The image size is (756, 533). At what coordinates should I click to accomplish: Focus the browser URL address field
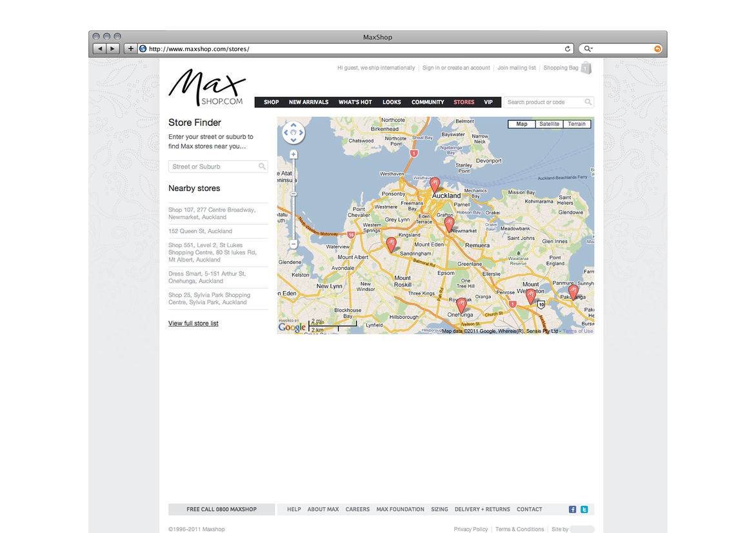coord(355,48)
